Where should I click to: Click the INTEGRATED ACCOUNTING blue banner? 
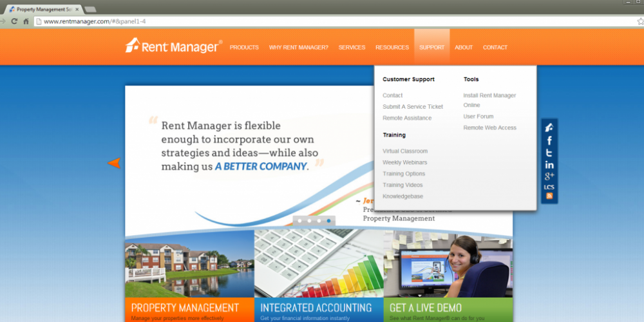click(319, 310)
